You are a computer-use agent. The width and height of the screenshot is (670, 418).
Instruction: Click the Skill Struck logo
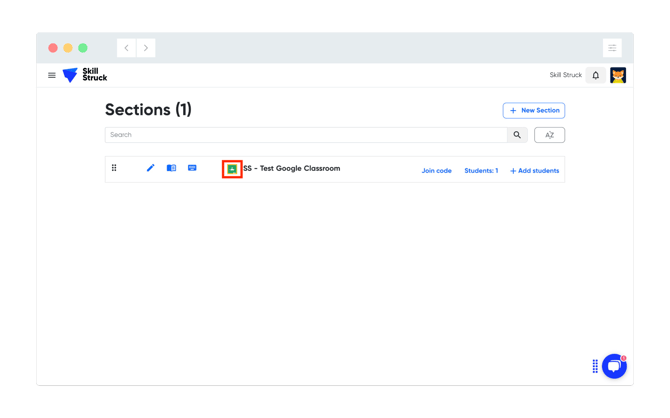coord(85,75)
